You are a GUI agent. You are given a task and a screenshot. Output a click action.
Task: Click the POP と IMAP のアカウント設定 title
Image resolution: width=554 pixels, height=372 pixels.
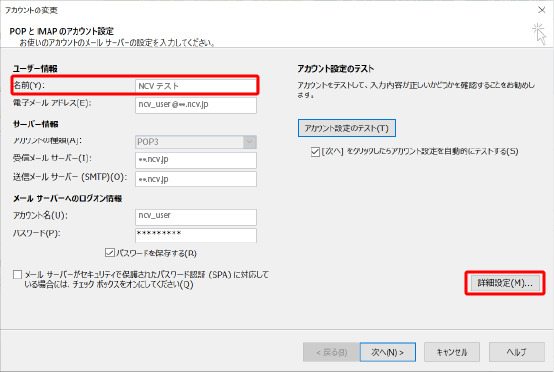tap(61, 31)
